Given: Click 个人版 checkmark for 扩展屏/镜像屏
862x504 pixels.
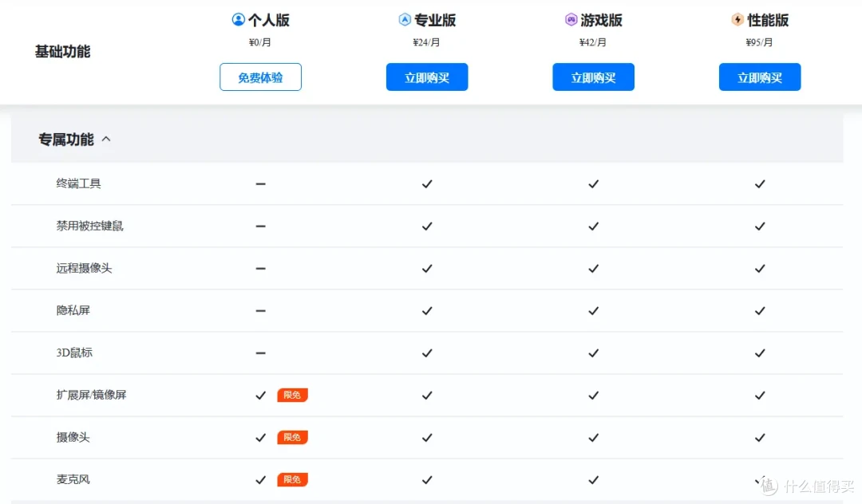Looking at the screenshot, I should click(x=260, y=396).
